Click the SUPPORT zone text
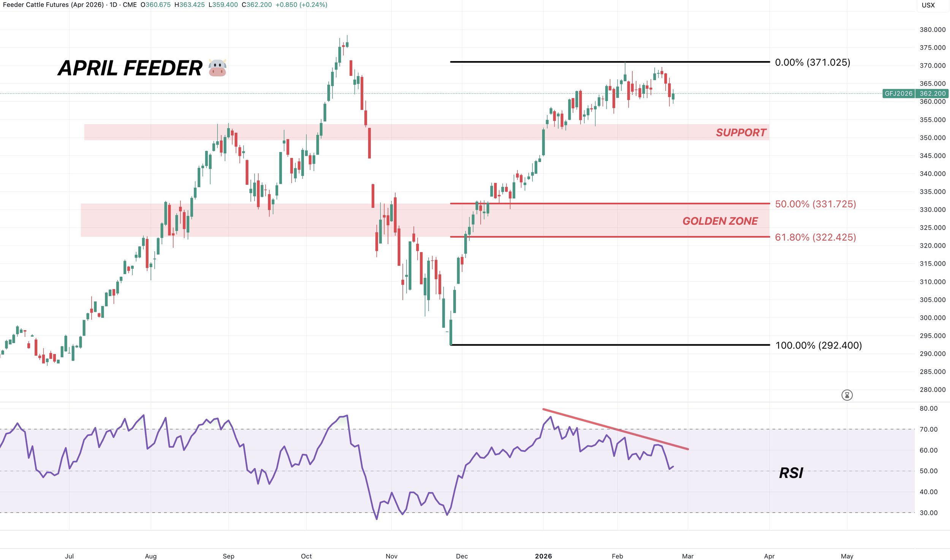950x560 pixels. click(x=741, y=133)
